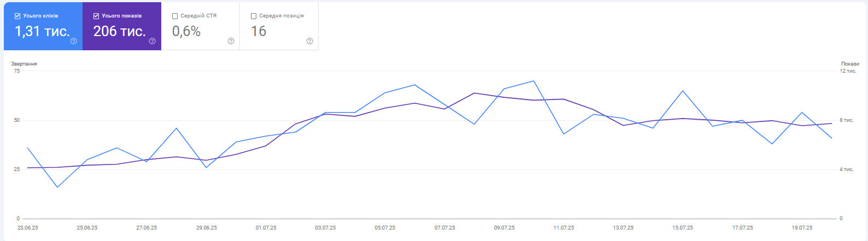Click the lowest point of the blue clicks line
Image resolution: width=868 pixels, height=241 pixels.
pos(57,187)
